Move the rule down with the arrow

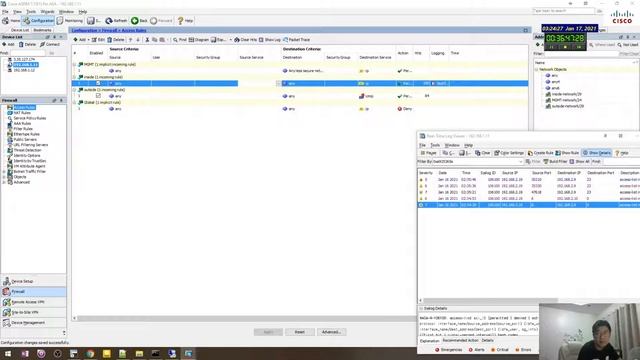[x=138, y=40]
